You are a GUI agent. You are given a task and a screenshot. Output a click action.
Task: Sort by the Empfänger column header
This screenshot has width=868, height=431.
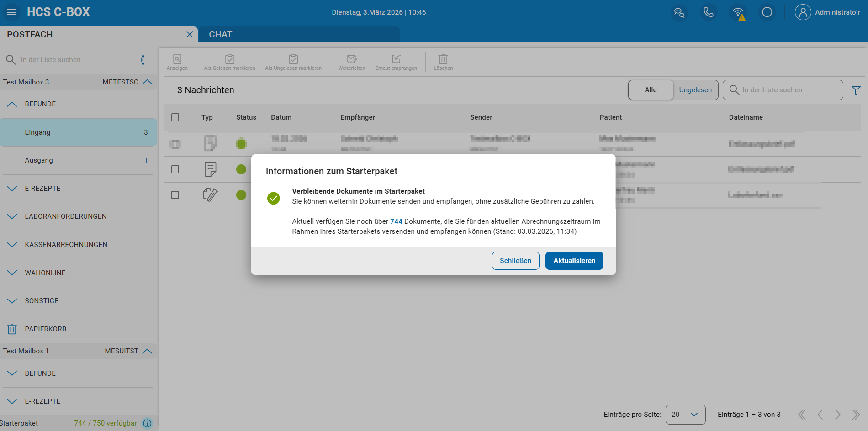[358, 117]
